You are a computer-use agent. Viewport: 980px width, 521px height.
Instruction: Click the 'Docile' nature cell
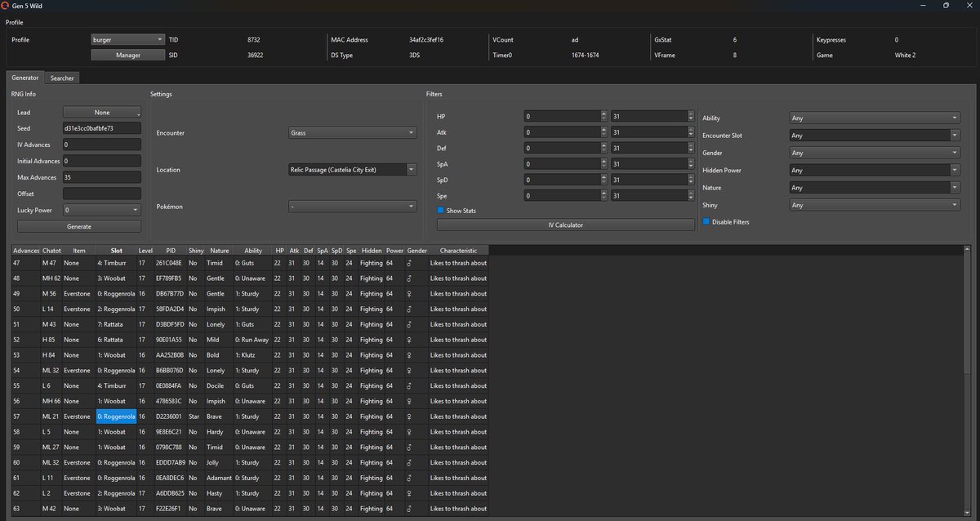(x=220, y=385)
